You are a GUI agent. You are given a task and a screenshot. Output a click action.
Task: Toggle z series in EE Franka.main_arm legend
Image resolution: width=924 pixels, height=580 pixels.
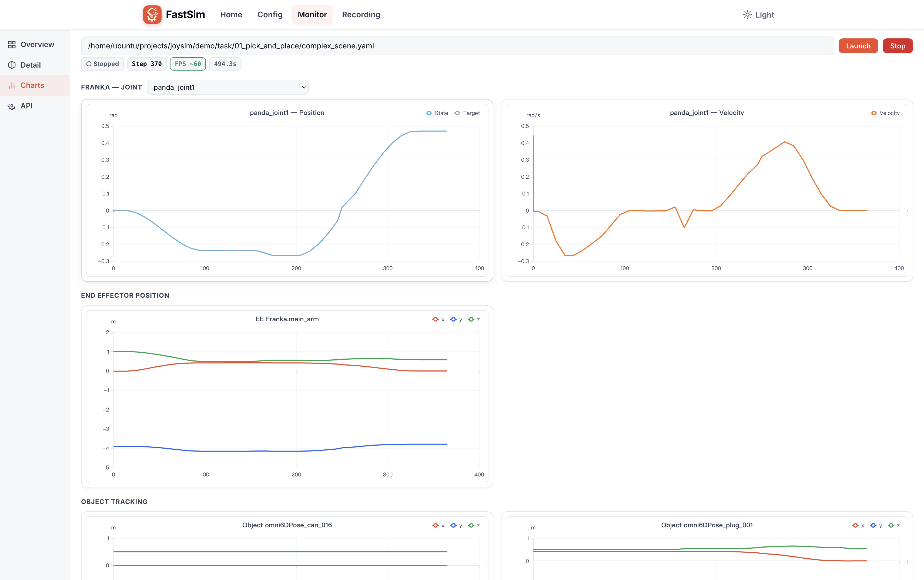pos(474,320)
